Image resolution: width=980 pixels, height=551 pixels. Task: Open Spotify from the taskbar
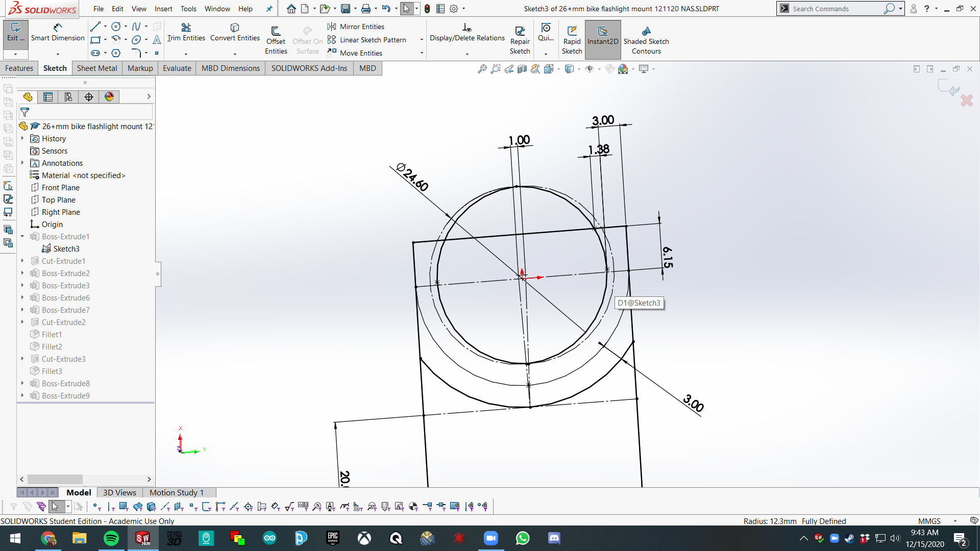click(x=111, y=538)
